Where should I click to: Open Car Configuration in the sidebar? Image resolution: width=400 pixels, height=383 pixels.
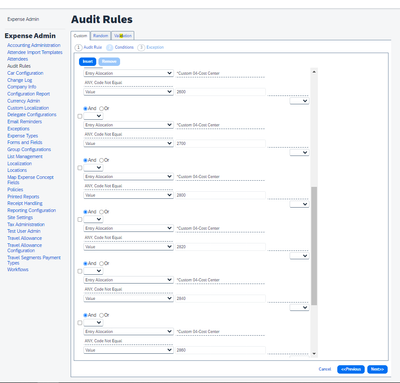(25, 73)
